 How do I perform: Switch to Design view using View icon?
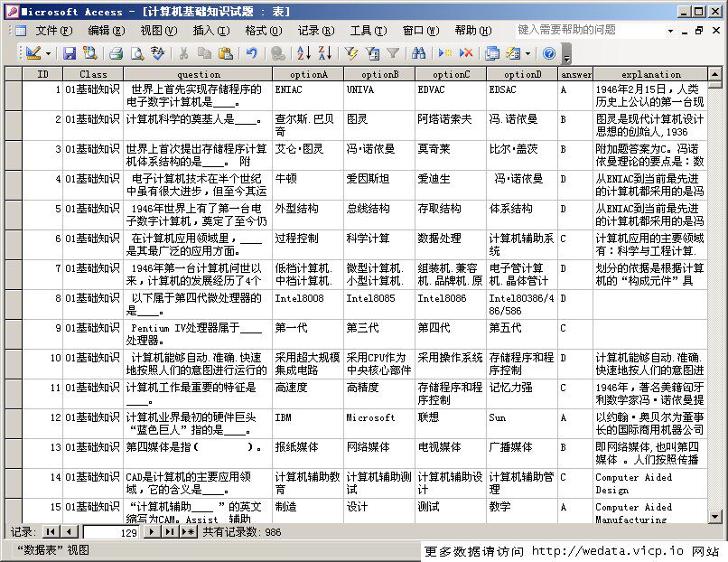[33, 53]
